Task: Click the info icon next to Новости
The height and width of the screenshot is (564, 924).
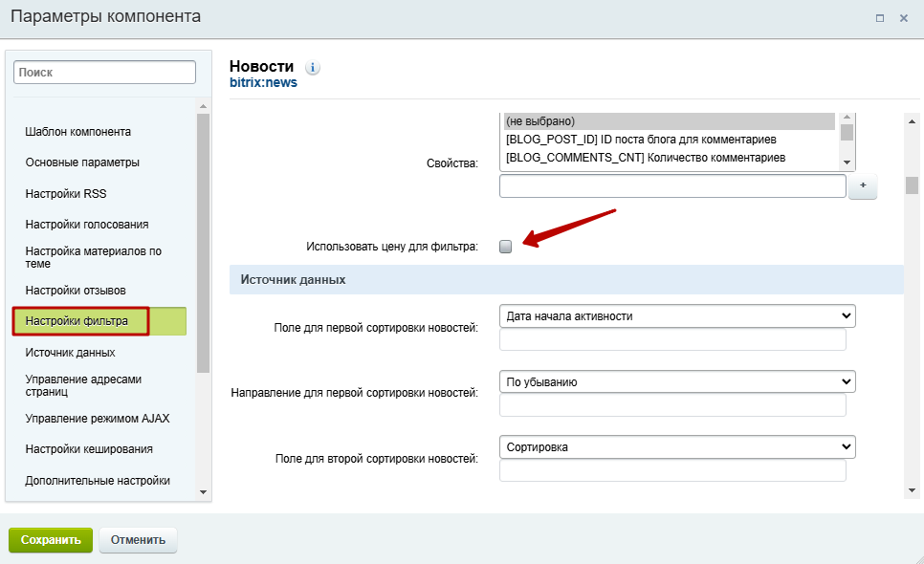Action: tap(313, 68)
